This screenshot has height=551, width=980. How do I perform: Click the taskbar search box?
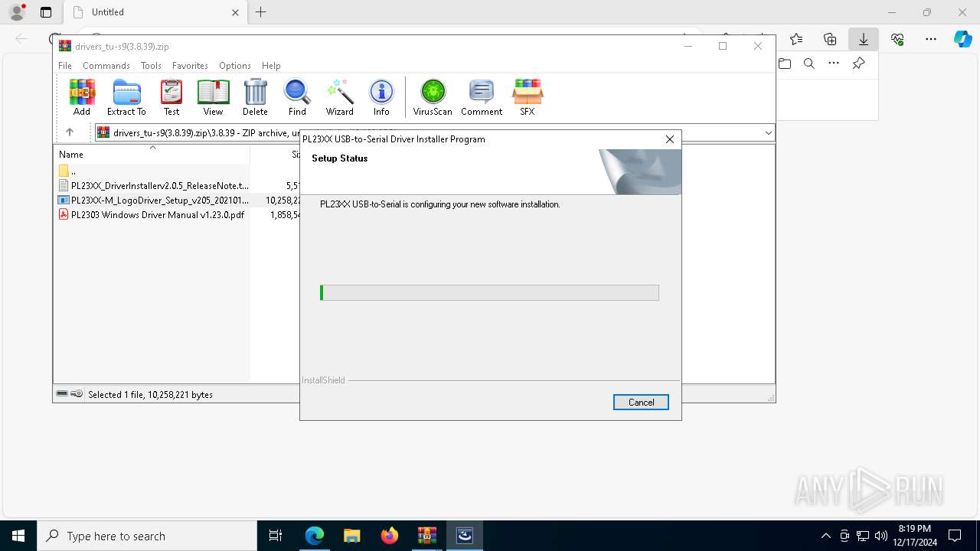click(147, 536)
